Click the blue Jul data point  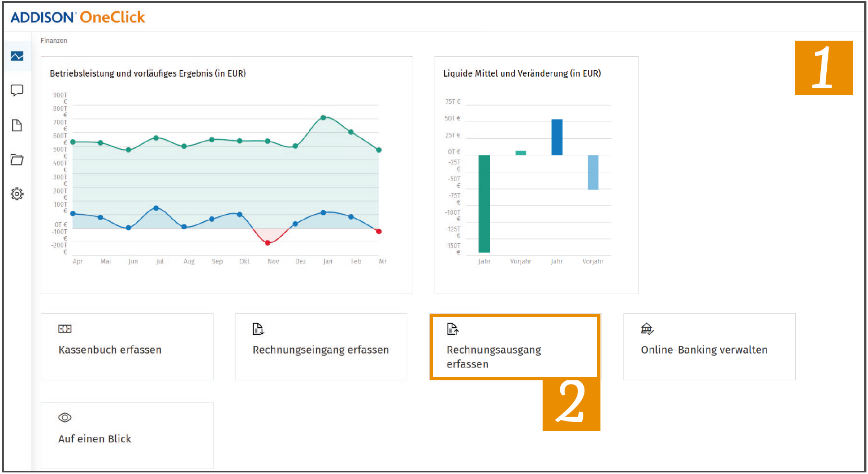click(156, 208)
